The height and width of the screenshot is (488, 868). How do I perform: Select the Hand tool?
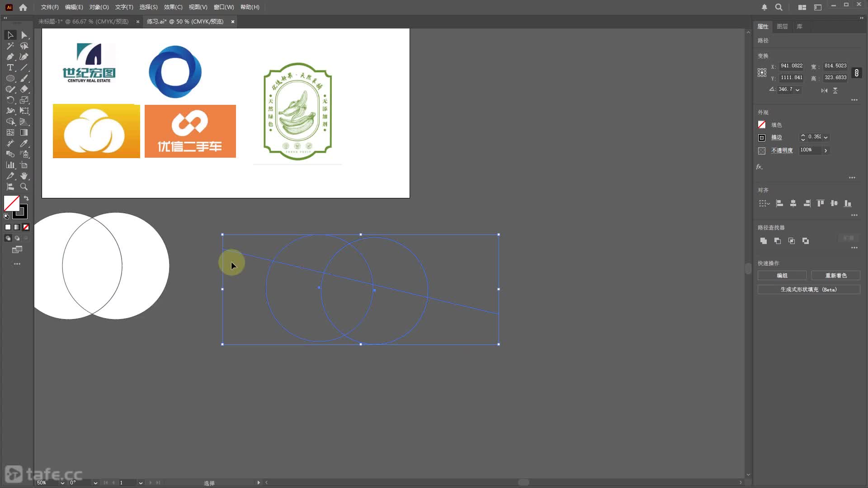(24, 176)
